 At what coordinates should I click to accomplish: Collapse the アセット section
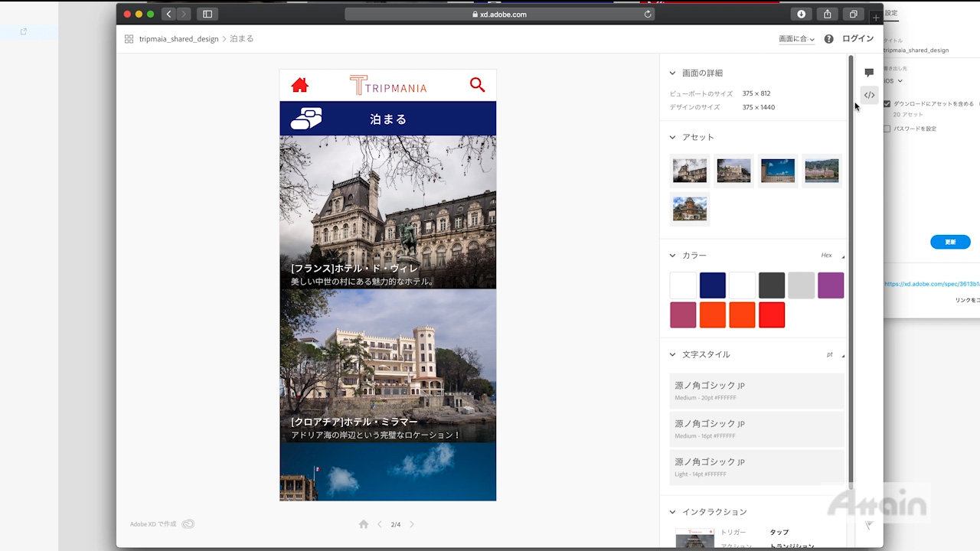pyautogui.click(x=672, y=138)
